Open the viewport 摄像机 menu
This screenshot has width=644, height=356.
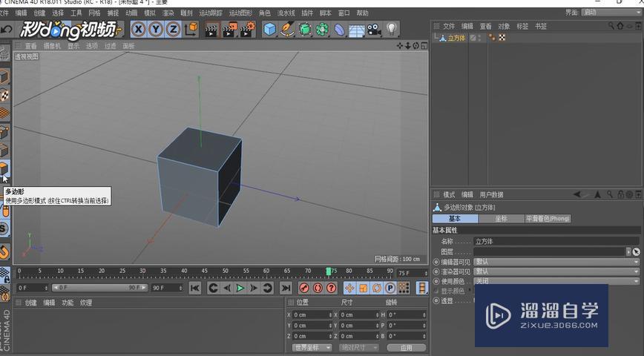coord(52,46)
